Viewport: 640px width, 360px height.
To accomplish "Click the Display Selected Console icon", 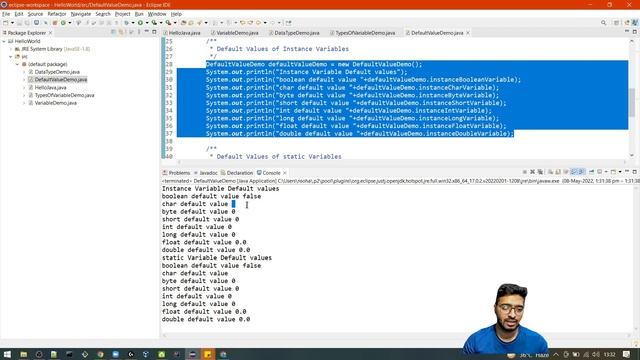I will (x=600, y=172).
